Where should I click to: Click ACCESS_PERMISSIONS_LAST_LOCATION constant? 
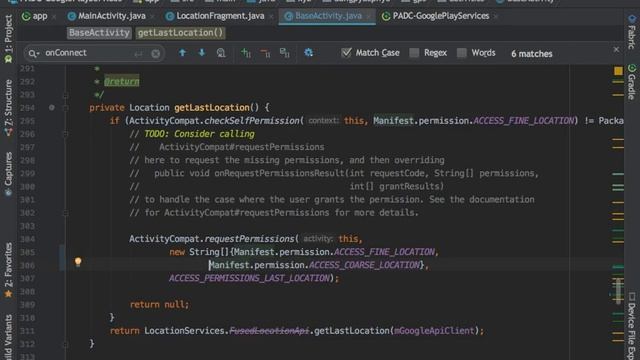point(249,278)
